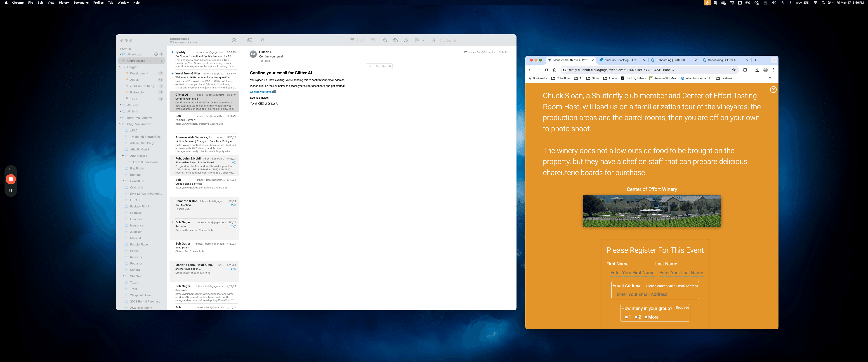Flag the message with the toolbar flag

[417, 40]
